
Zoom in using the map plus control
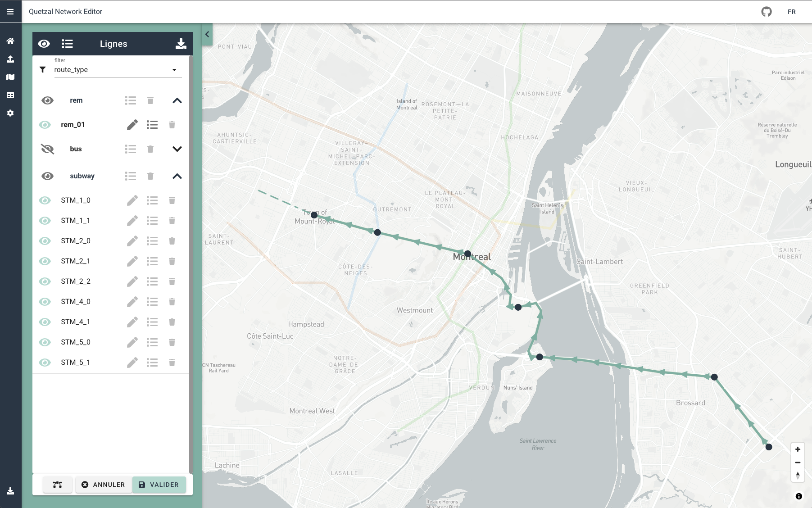[x=797, y=449]
